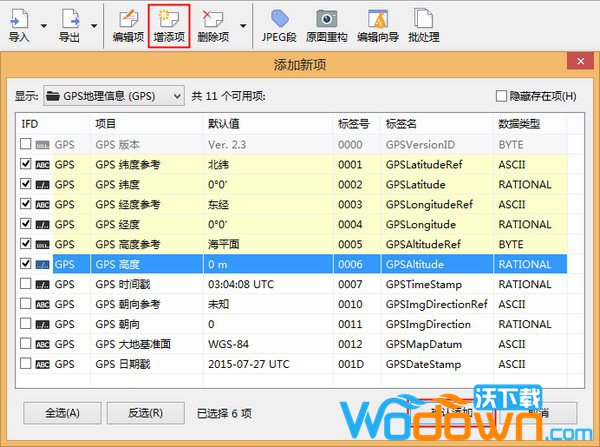
Task: Check the GPS 时间戳 row checkbox
Action: (26, 284)
